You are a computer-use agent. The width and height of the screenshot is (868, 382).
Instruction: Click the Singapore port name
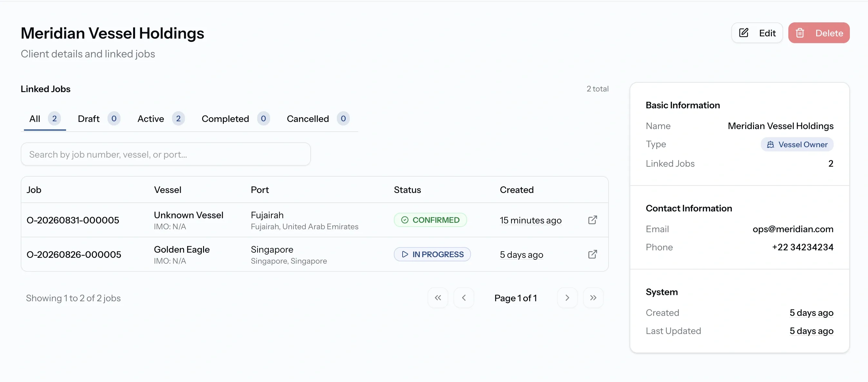point(272,249)
